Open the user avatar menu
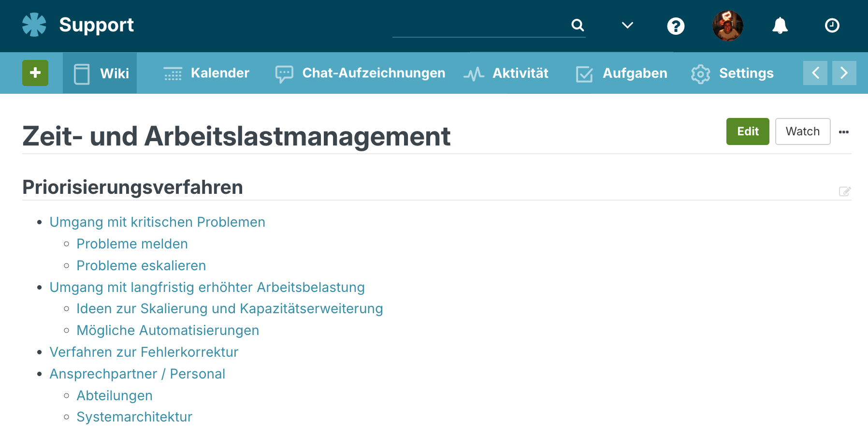 click(x=728, y=26)
